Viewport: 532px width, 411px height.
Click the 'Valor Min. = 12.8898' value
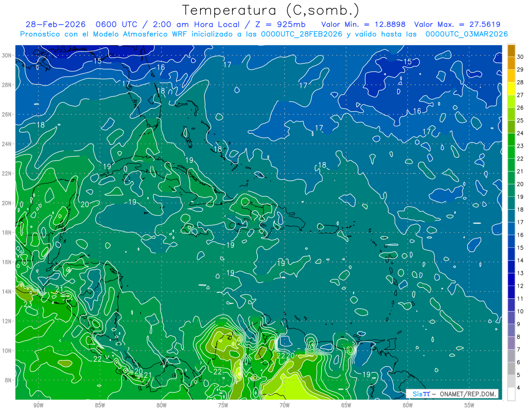(x=363, y=24)
